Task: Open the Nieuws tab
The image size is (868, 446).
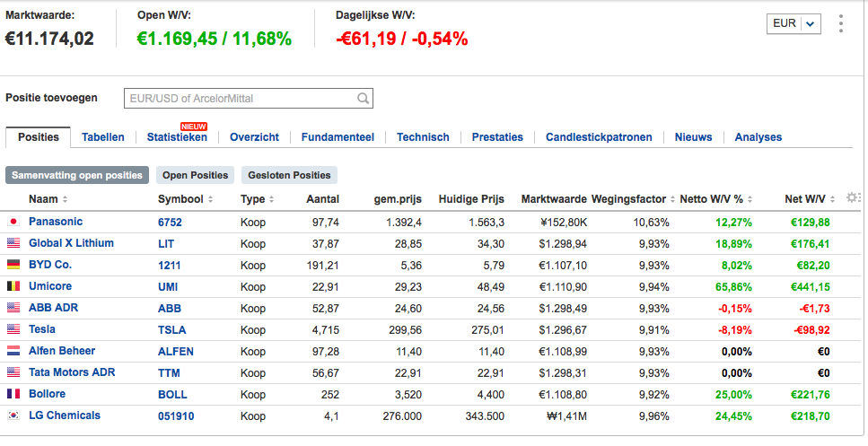Action: (693, 137)
